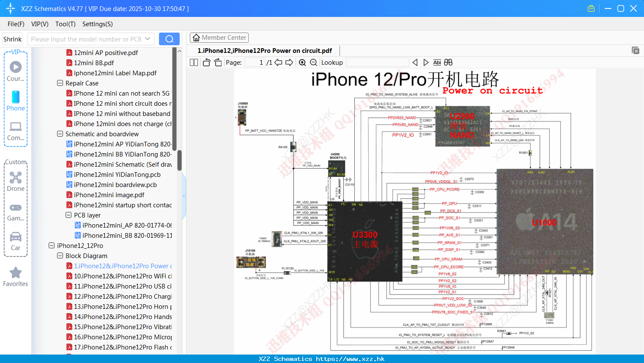Click the restore panel icon at the right of the document tab bar
The image size is (644, 363).
click(636, 50)
